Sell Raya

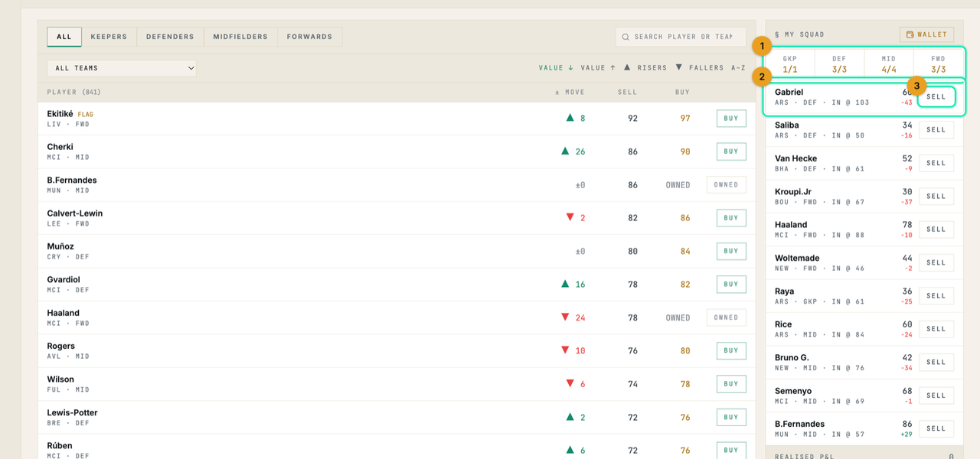click(x=936, y=296)
